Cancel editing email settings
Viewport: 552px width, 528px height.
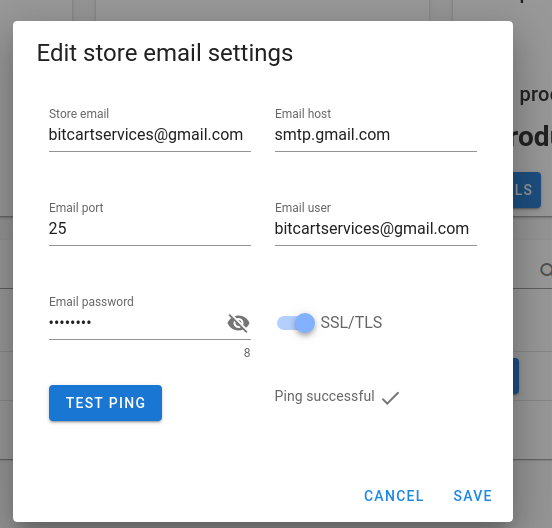394,496
